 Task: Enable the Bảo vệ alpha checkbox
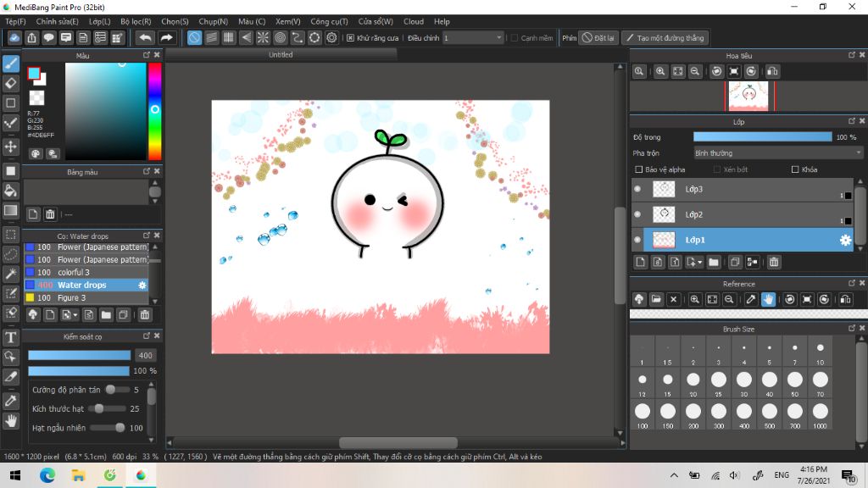click(x=638, y=169)
